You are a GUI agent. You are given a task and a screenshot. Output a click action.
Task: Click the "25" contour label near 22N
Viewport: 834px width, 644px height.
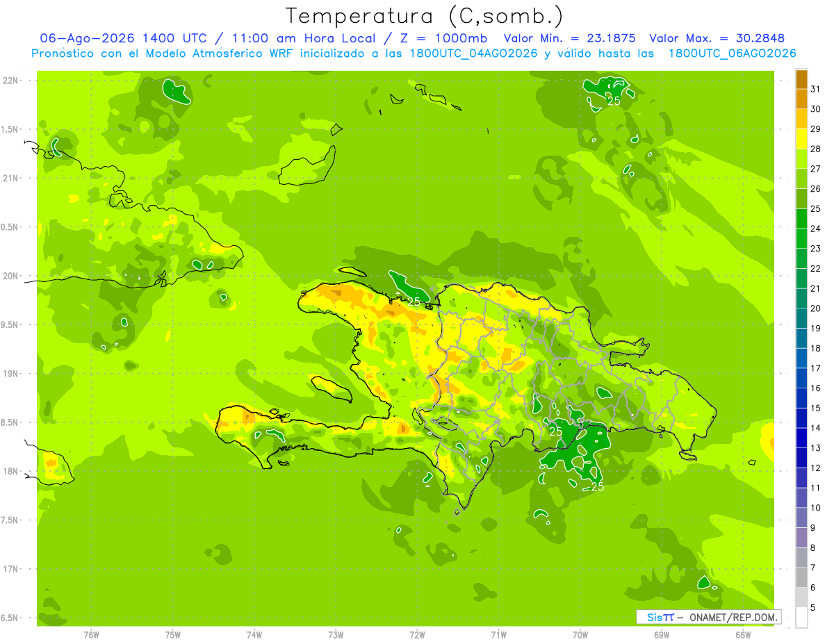tap(614, 101)
